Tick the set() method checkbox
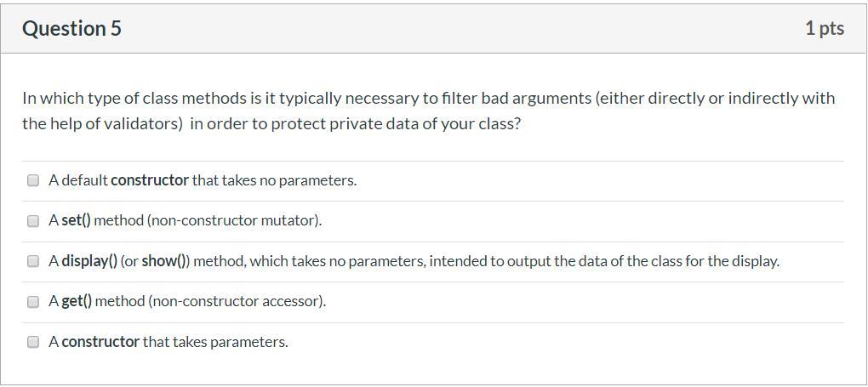The image size is (868, 387). click(33, 221)
